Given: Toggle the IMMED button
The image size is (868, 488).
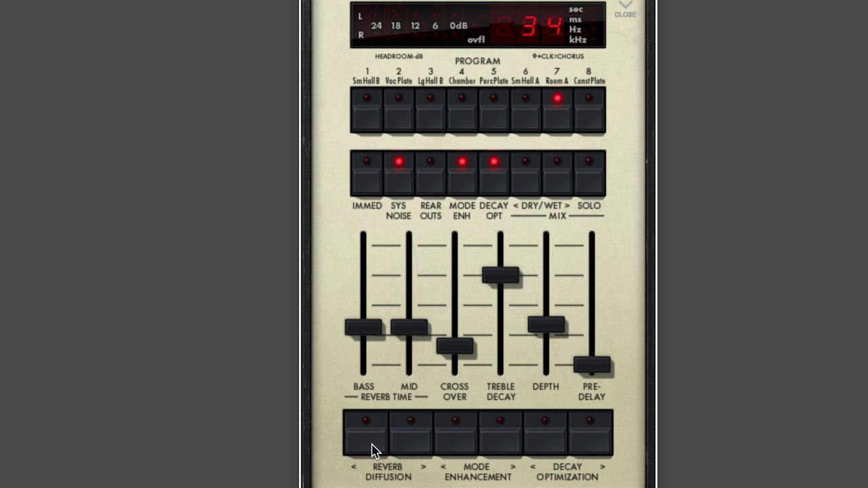Looking at the screenshot, I should 367,174.
